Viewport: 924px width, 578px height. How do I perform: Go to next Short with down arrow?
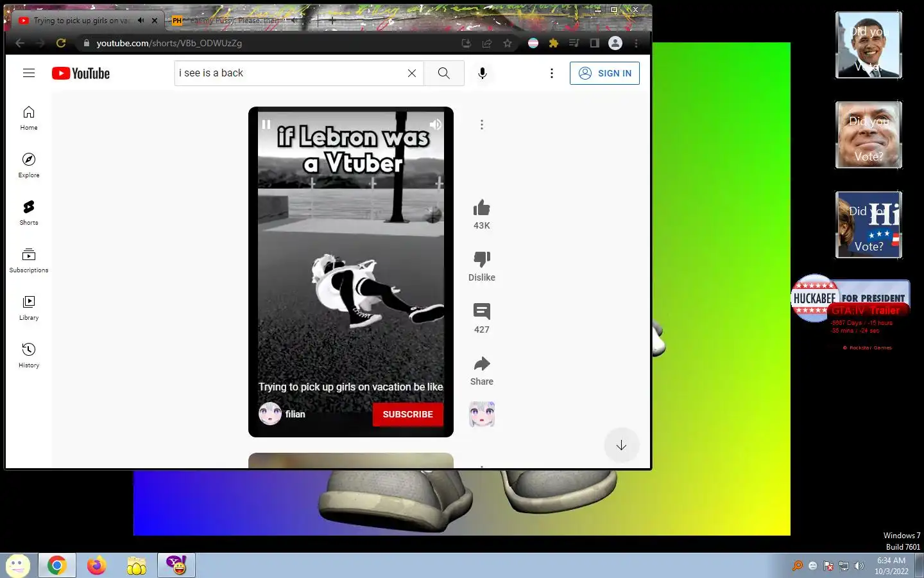(621, 445)
